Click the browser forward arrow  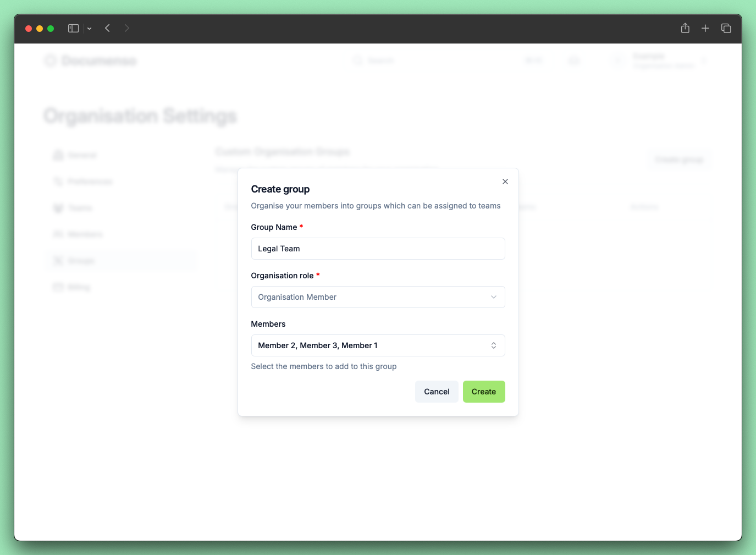[127, 28]
